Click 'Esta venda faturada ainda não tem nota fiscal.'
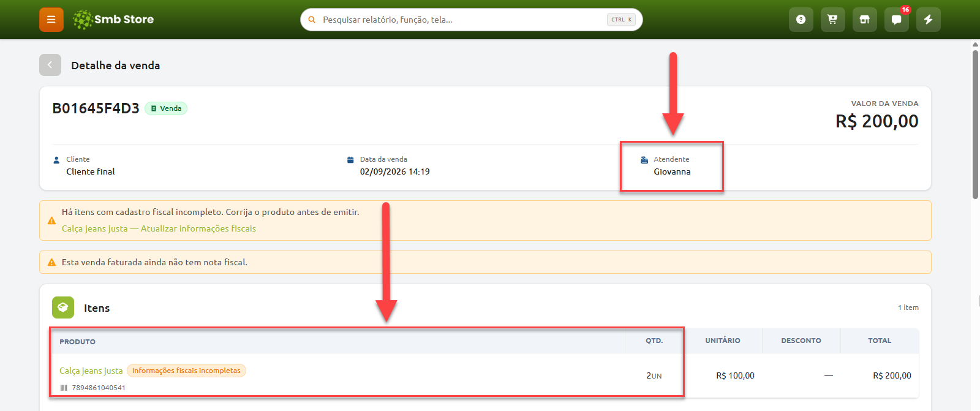 154,262
